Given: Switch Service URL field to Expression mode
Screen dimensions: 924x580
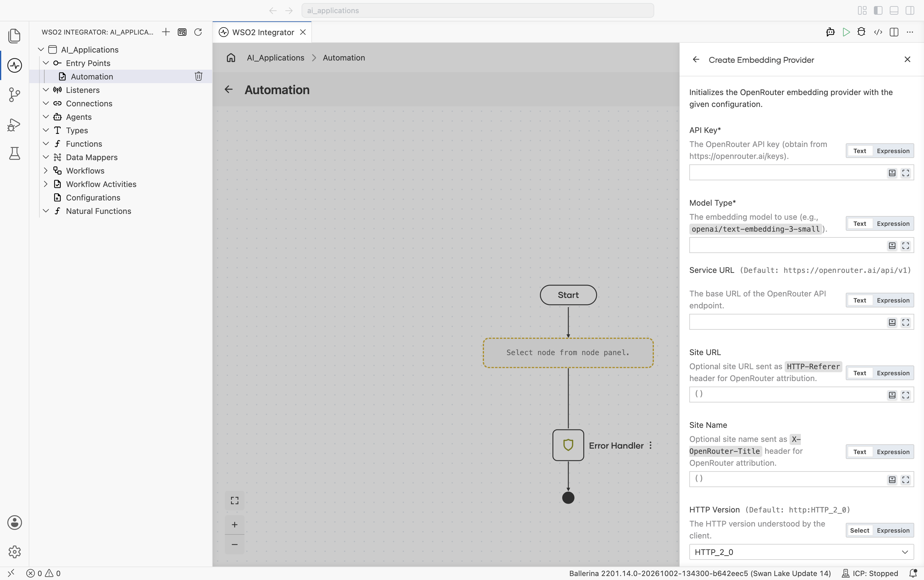Looking at the screenshot, I should click(x=893, y=300).
